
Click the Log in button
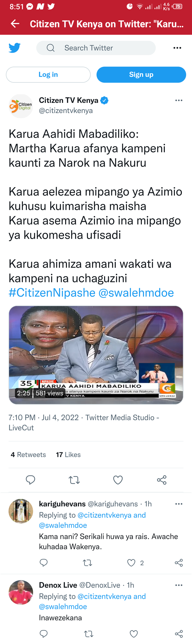pyautogui.click(x=48, y=75)
